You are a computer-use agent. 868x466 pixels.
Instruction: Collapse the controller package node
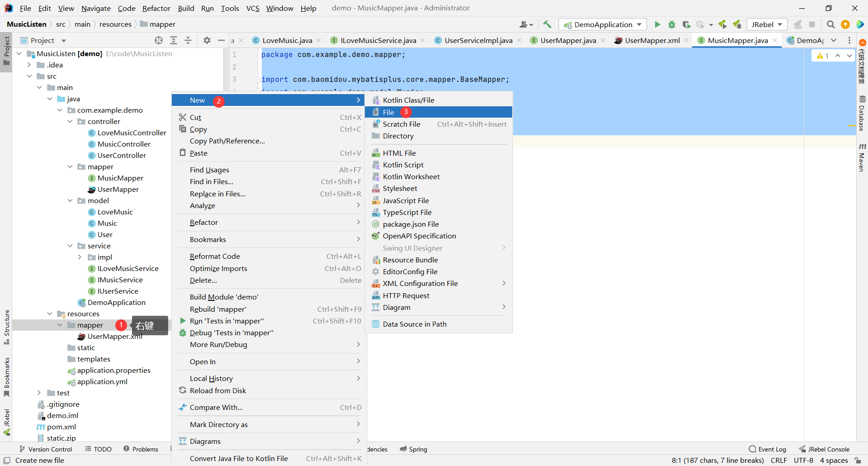tap(70, 121)
